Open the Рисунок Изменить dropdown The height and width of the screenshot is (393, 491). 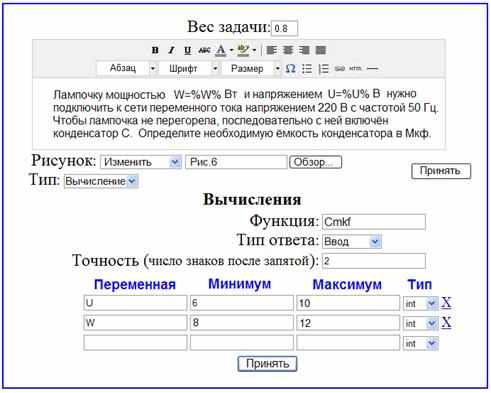coord(141,162)
